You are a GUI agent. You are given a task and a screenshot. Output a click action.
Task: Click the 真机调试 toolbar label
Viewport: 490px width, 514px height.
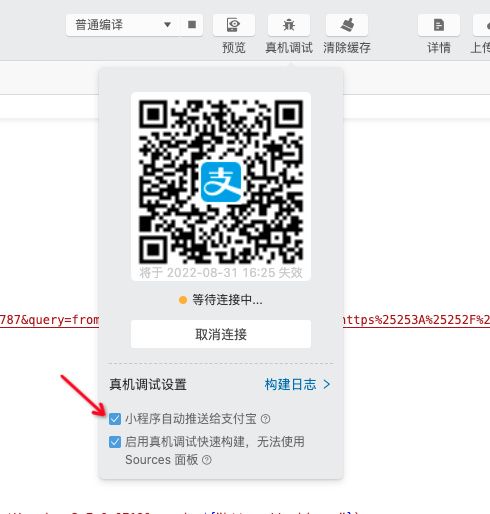tap(289, 48)
